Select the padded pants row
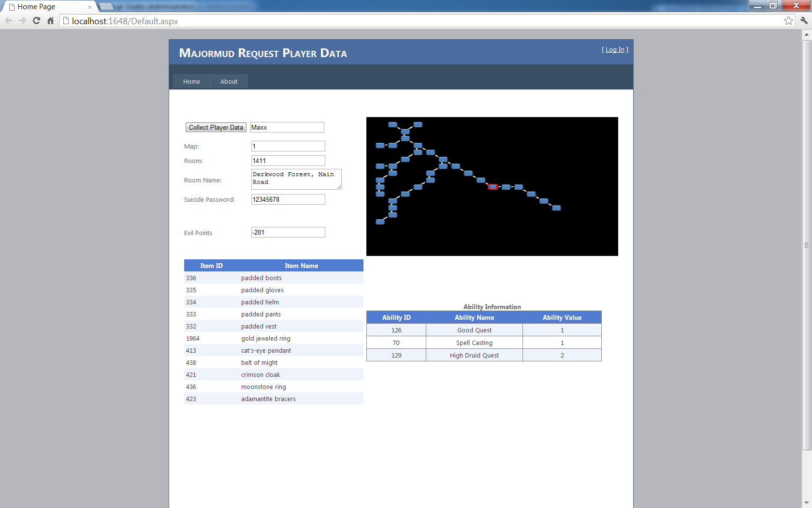The height and width of the screenshot is (508, 812). click(274, 314)
